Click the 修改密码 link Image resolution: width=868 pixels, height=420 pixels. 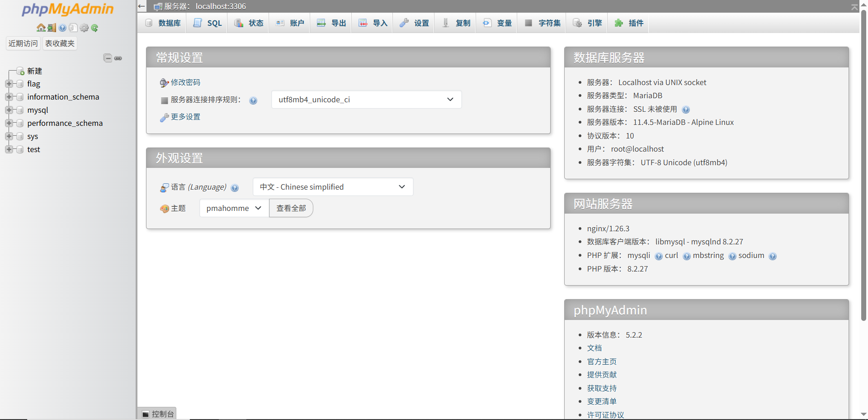pyautogui.click(x=185, y=82)
